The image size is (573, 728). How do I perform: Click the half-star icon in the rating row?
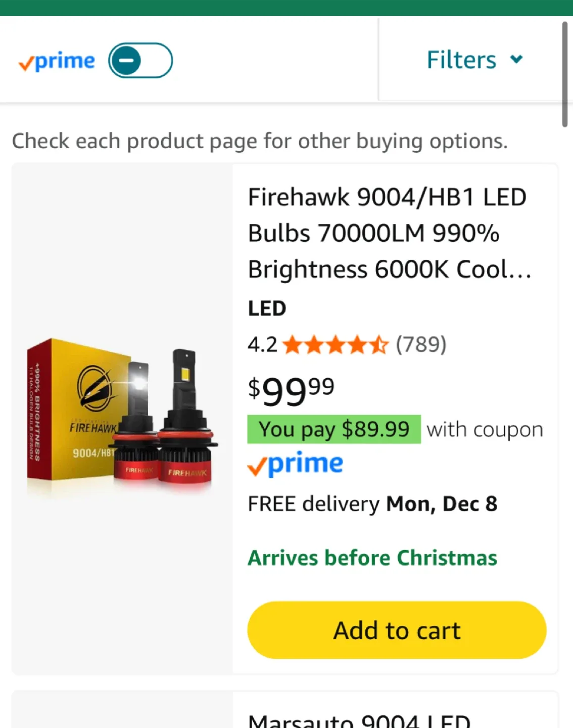click(x=379, y=344)
